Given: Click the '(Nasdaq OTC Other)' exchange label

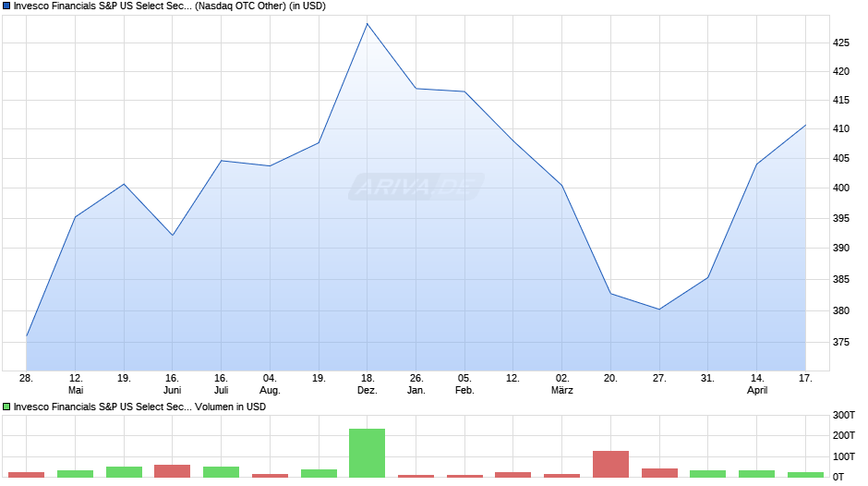Looking at the screenshot, I should coord(240,6).
